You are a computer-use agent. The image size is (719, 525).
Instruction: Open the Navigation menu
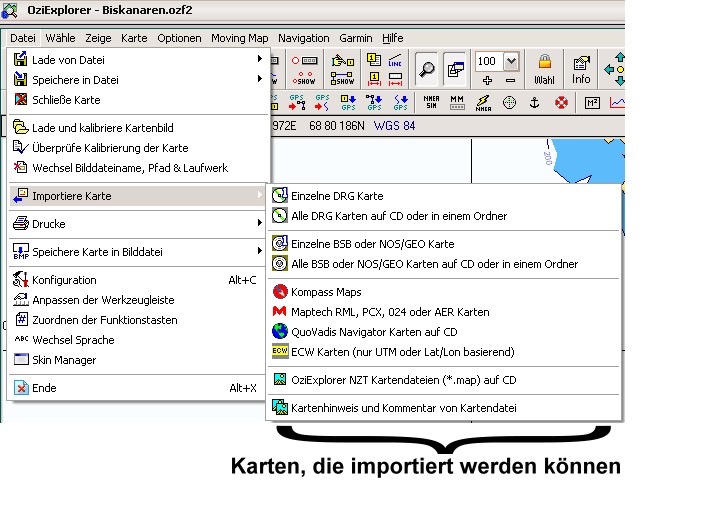point(304,38)
